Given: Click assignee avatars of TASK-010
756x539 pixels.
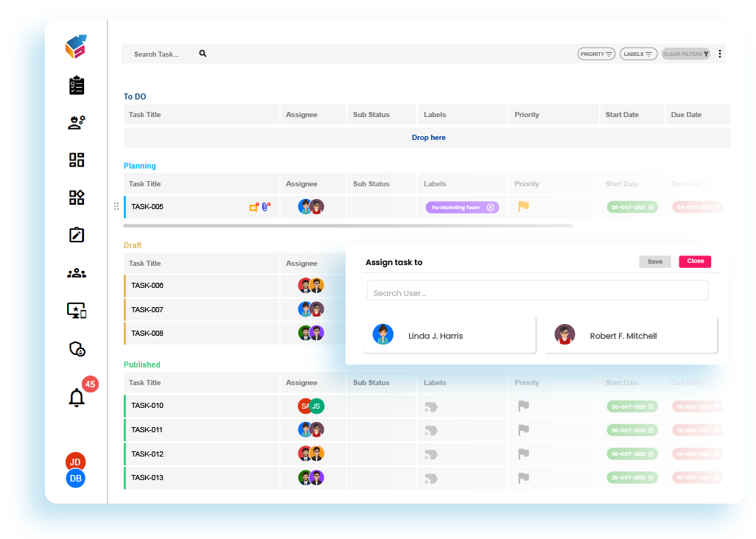Looking at the screenshot, I should pyautogui.click(x=311, y=406).
